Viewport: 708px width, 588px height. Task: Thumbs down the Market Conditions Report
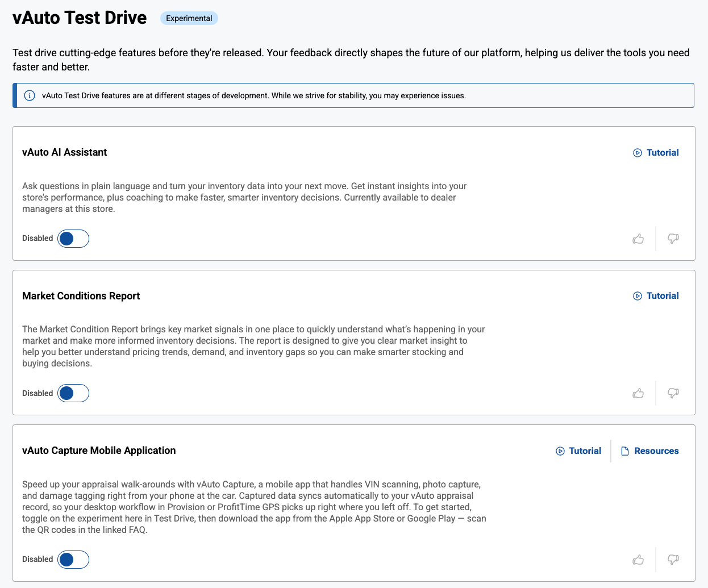click(x=673, y=393)
